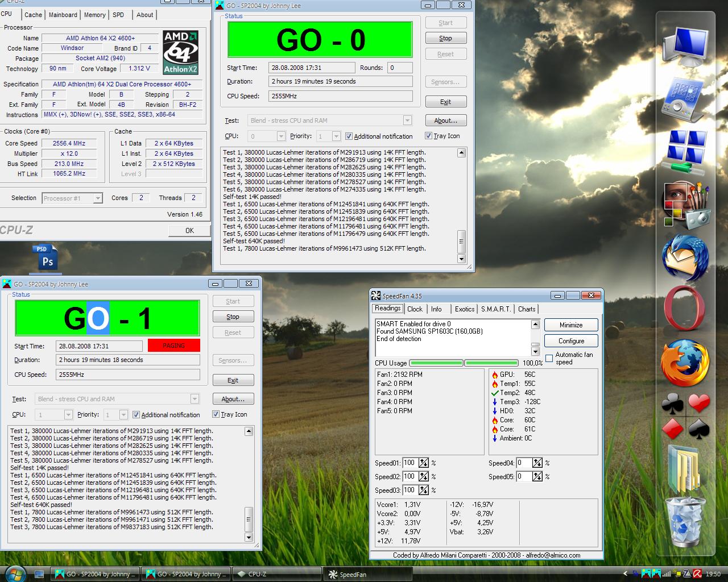This screenshot has height=582, width=728.
Task: Toggle Automatic fan speed checkbox
Action: pos(549,358)
